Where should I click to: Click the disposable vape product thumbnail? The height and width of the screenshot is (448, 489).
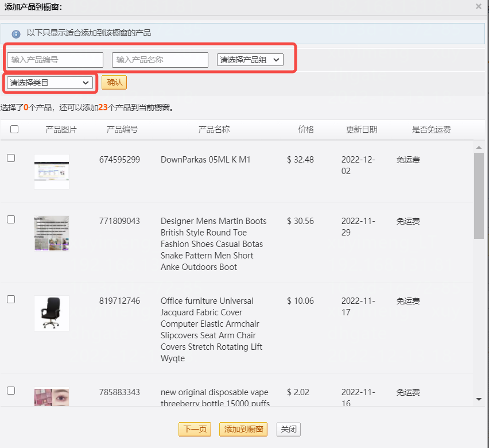click(52, 397)
